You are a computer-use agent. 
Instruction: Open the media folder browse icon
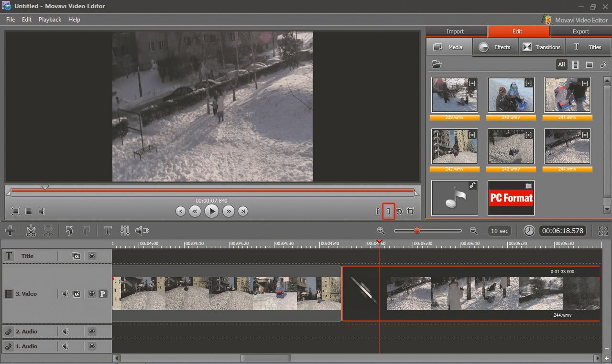(x=436, y=64)
